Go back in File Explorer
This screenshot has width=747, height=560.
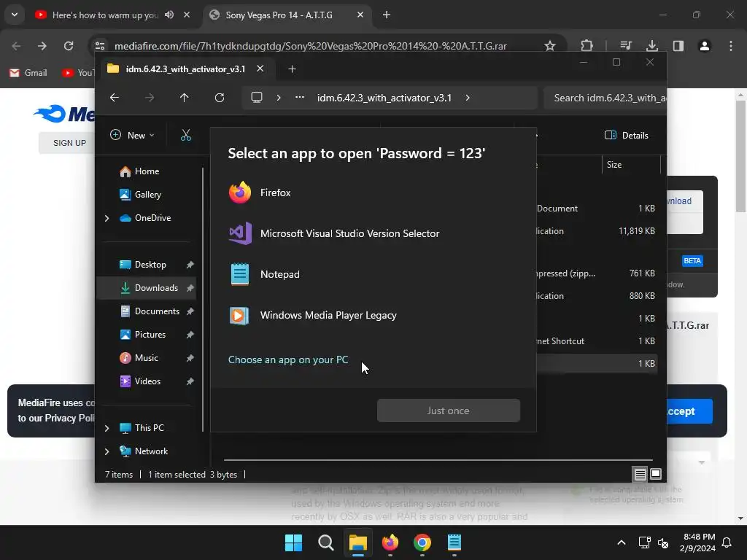coord(115,98)
